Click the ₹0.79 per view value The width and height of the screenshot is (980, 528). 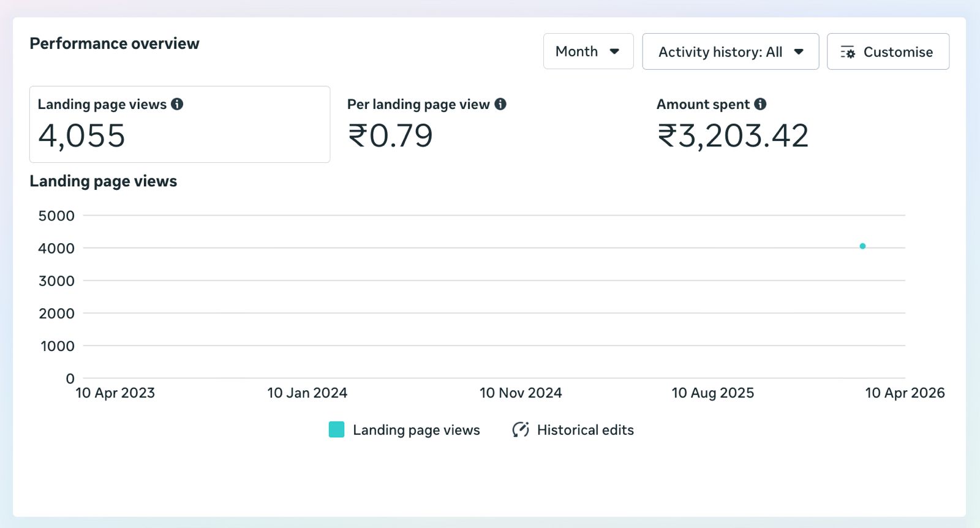(x=390, y=136)
